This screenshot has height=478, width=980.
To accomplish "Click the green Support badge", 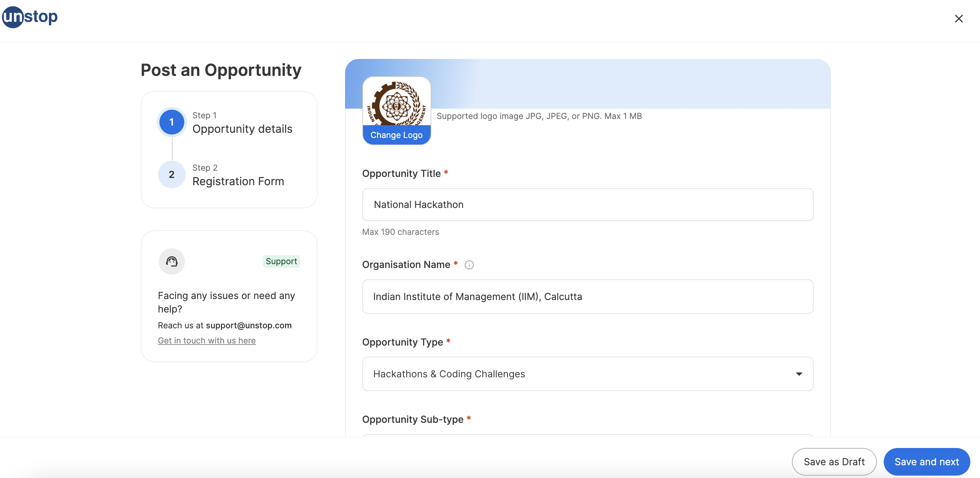I will pyautogui.click(x=281, y=261).
